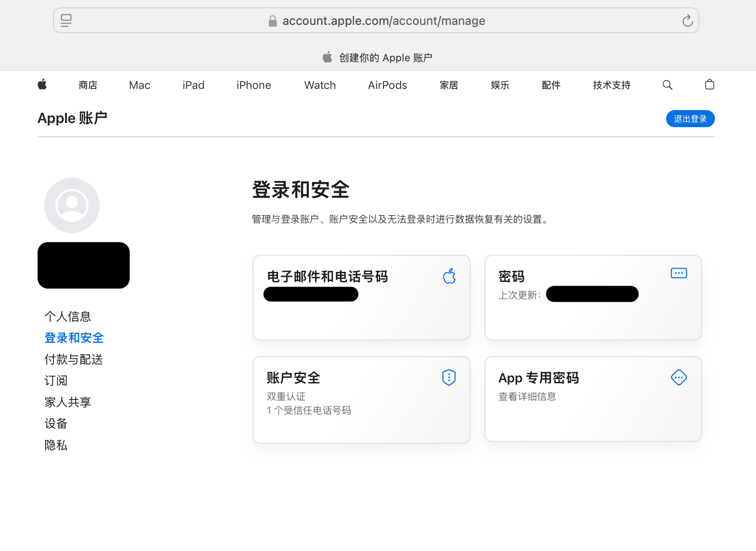Click the Apple logo in navigation bar
Image resolution: width=756 pixels, height=551 pixels.
(42, 85)
